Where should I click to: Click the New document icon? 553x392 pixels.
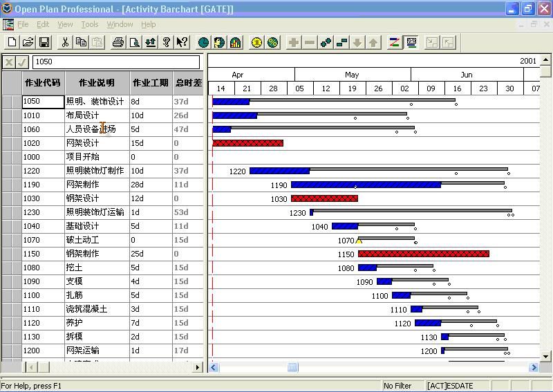pos(12,43)
